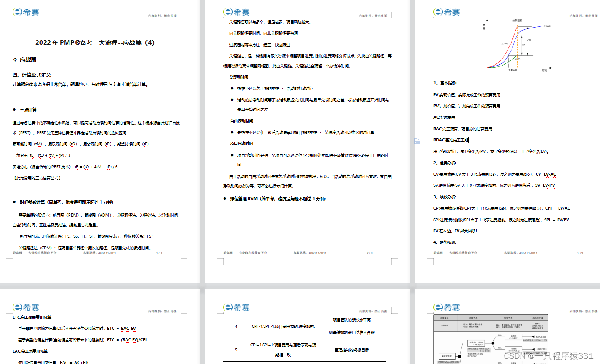Click the heading 'ETC完工尚需费用预算'

32,317
